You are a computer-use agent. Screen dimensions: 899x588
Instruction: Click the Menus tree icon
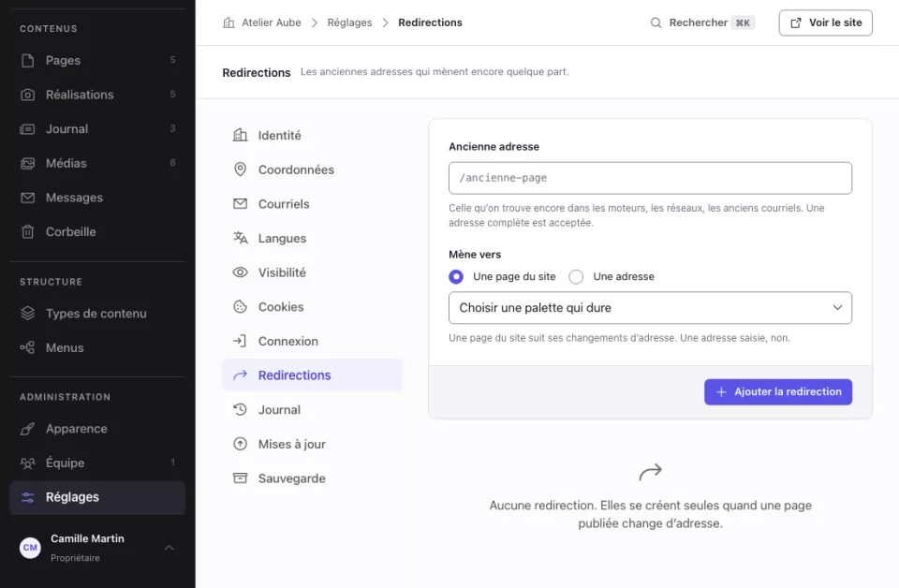pos(27,348)
